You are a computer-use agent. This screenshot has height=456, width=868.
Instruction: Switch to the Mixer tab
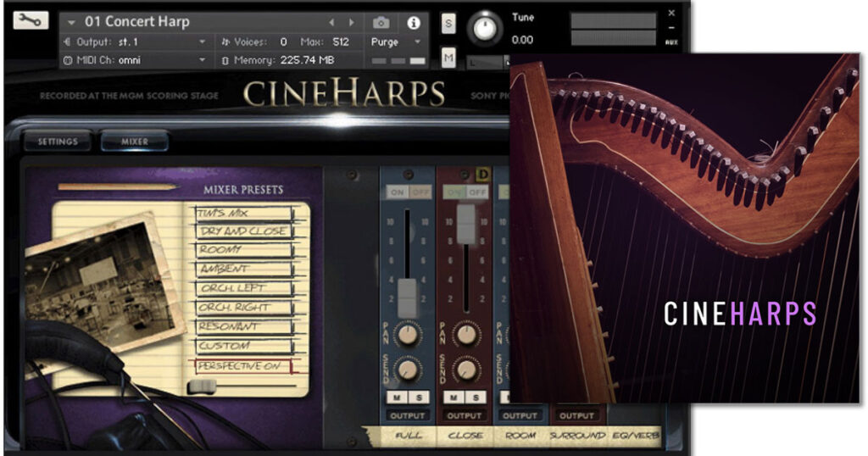135,142
